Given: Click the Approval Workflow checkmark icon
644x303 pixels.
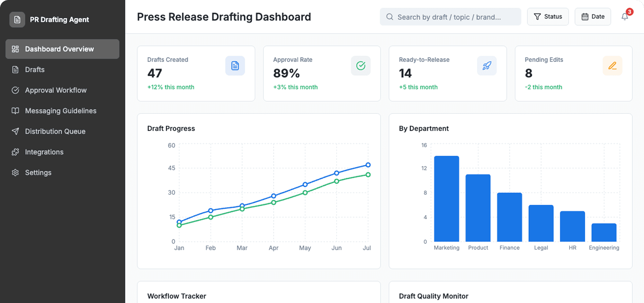Looking at the screenshot, I should point(15,90).
